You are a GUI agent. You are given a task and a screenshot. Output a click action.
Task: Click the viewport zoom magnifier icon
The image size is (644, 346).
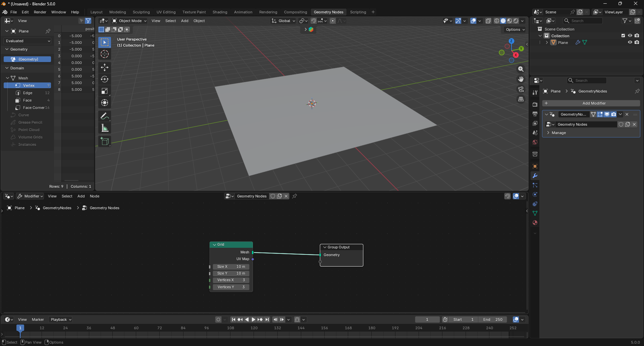(x=521, y=69)
